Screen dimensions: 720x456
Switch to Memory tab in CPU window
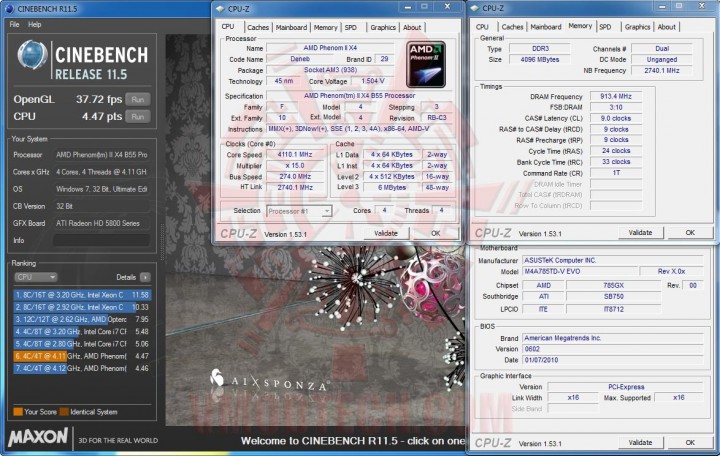pyautogui.click(x=326, y=28)
